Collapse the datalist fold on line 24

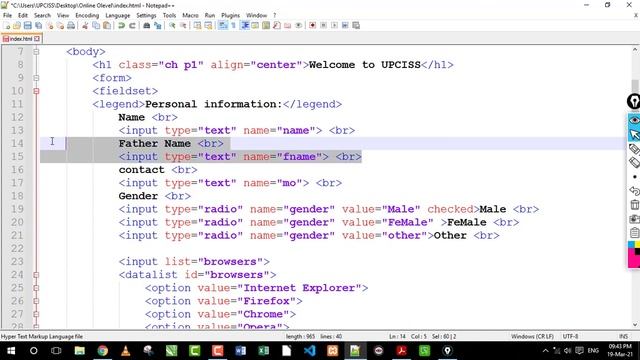[36, 275]
